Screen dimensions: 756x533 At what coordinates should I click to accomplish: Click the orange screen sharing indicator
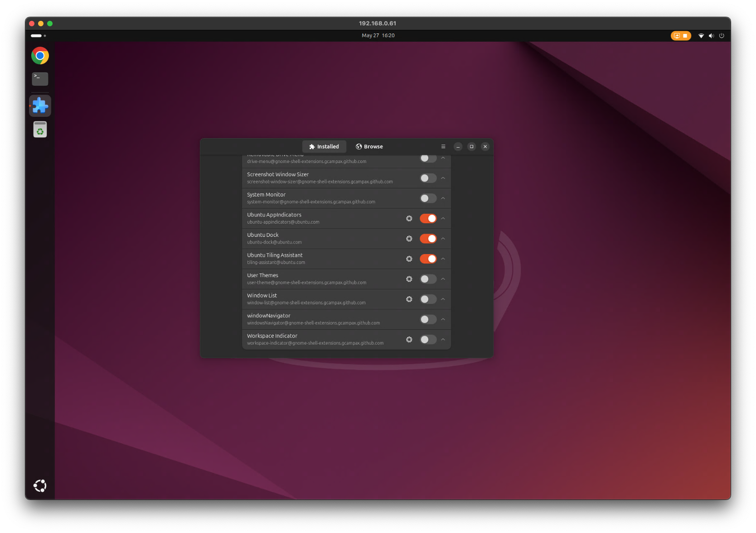click(681, 36)
